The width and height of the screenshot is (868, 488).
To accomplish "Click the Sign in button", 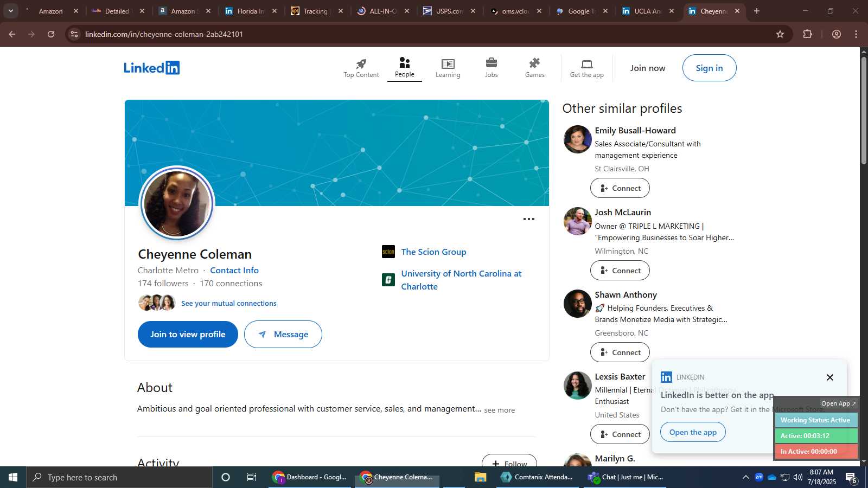I will 710,68.
